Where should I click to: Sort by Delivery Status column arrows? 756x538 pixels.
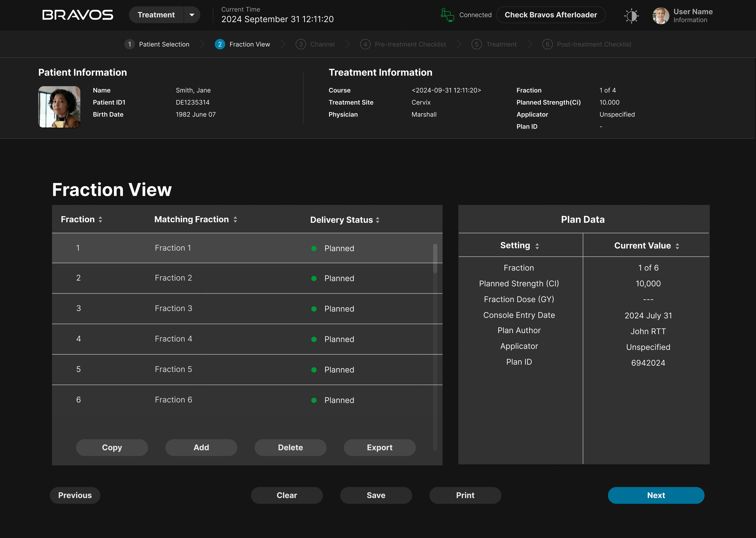(378, 220)
